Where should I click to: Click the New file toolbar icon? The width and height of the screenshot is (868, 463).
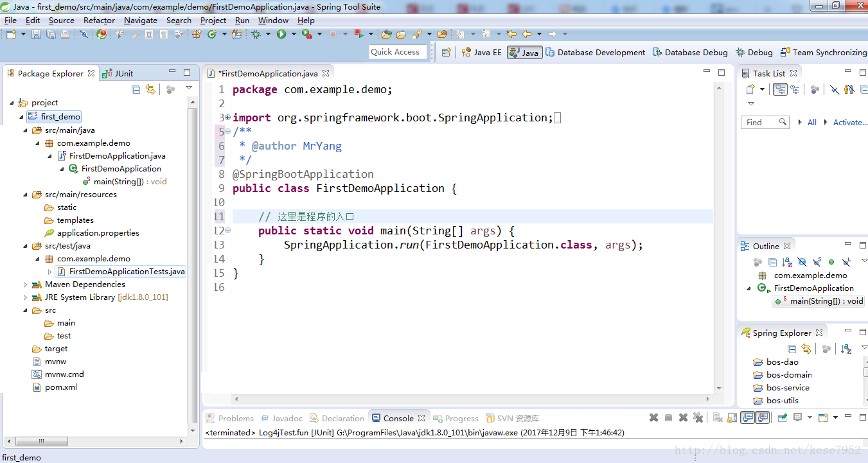[x=11, y=34]
